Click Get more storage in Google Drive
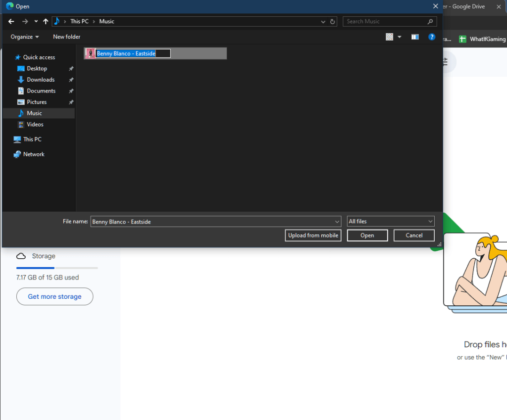 pyautogui.click(x=54, y=296)
